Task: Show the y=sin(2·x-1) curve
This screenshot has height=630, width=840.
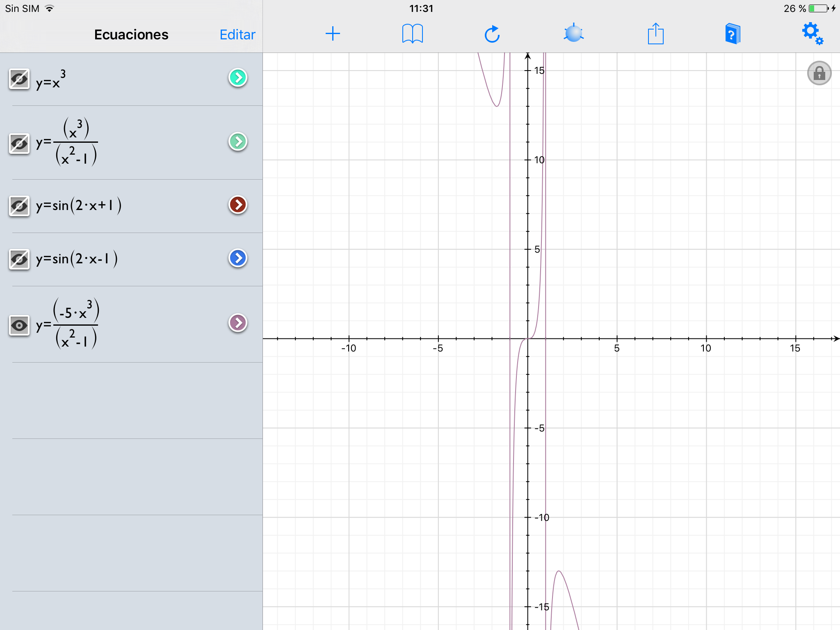Action: (19, 259)
